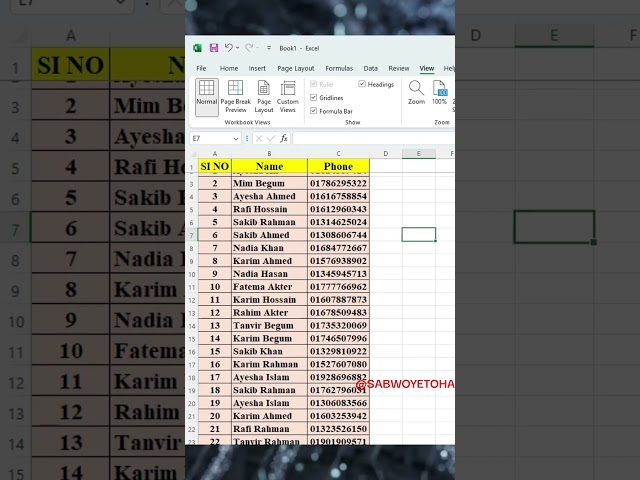
Task: Click phone number 01603253942
Action: tap(338, 416)
